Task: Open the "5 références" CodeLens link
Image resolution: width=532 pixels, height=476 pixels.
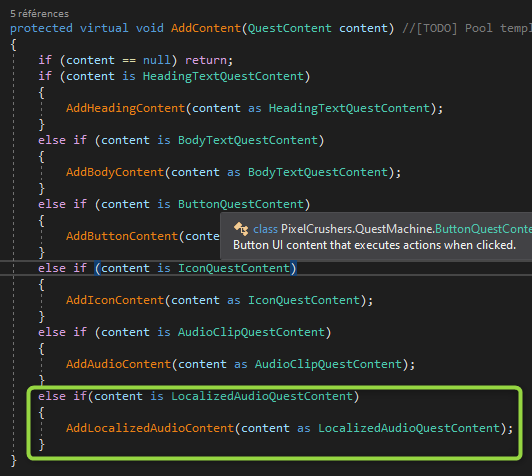Action: [x=39, y=14]
